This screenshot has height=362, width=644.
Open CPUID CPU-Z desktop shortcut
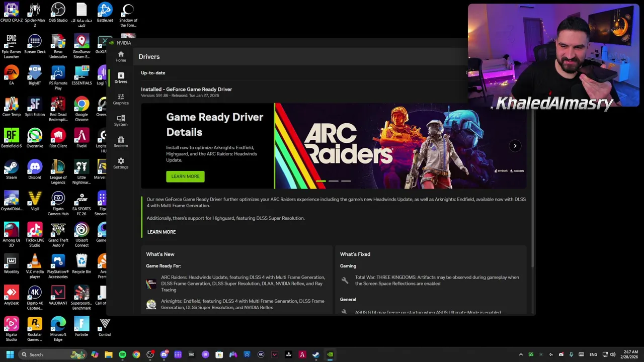[x=11, y=13]
